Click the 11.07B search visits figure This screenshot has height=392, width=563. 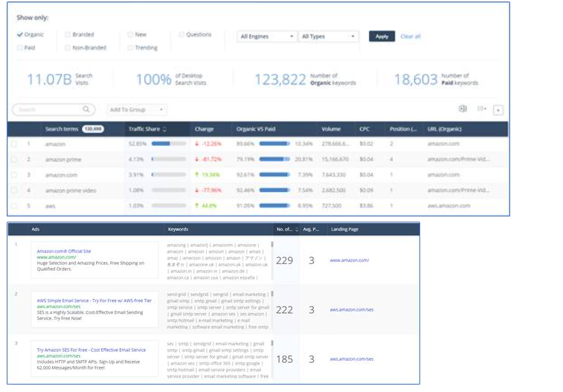(x=50, y=80)
